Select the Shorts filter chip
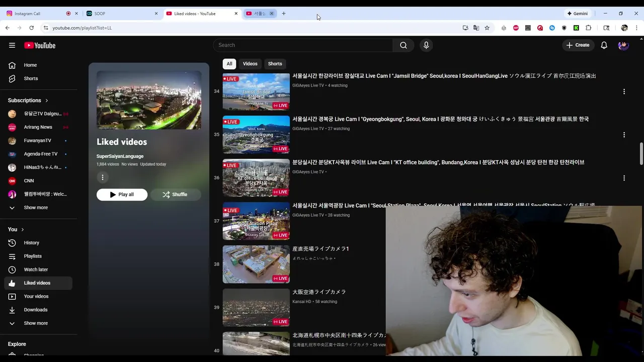Screen dimensions: 644x362 [275, 64]
